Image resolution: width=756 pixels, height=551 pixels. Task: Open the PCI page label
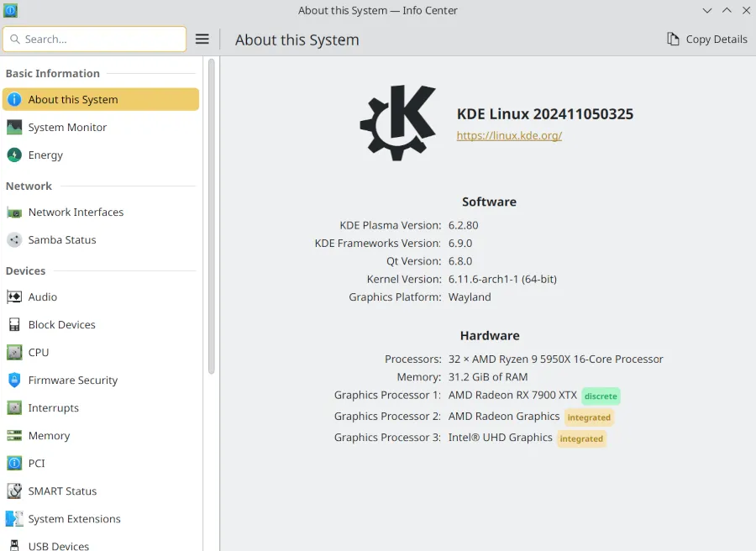pos(37,464)
